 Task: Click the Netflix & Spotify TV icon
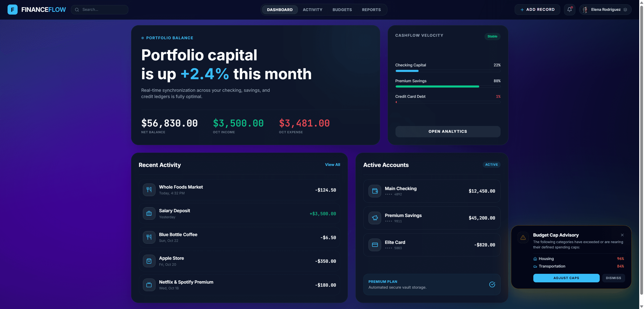[x=149, y=285]
